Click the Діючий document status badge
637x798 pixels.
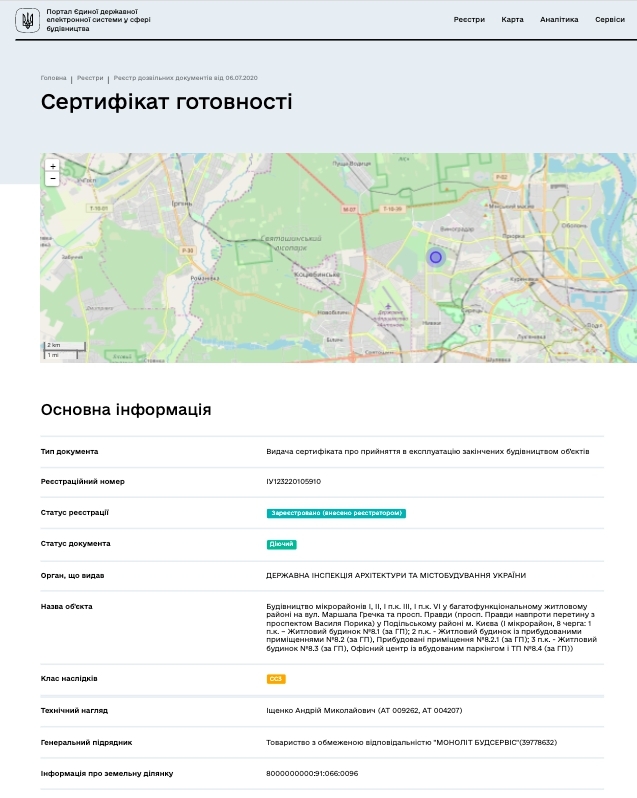(x=281, y=544)
